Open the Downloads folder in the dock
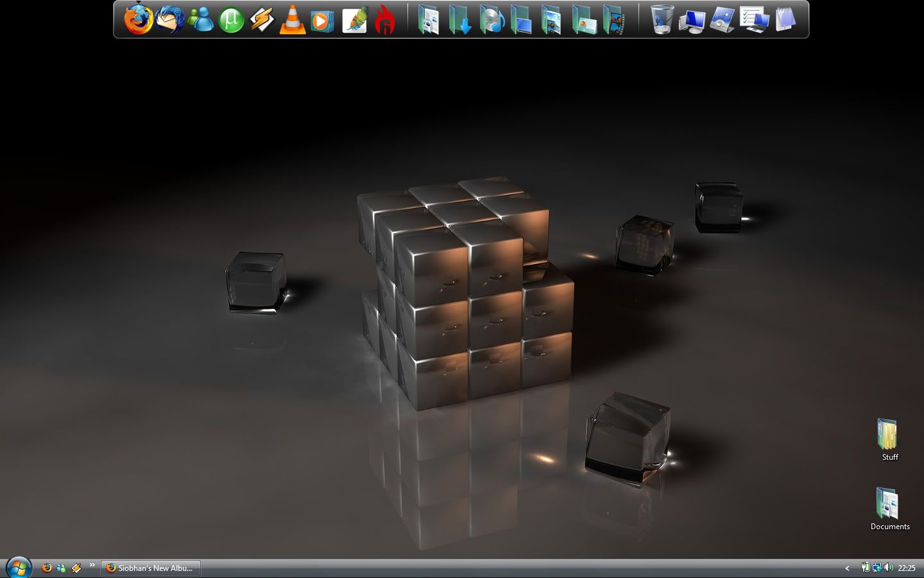Viewport: 924px width, 578px height. click(459, 20)
